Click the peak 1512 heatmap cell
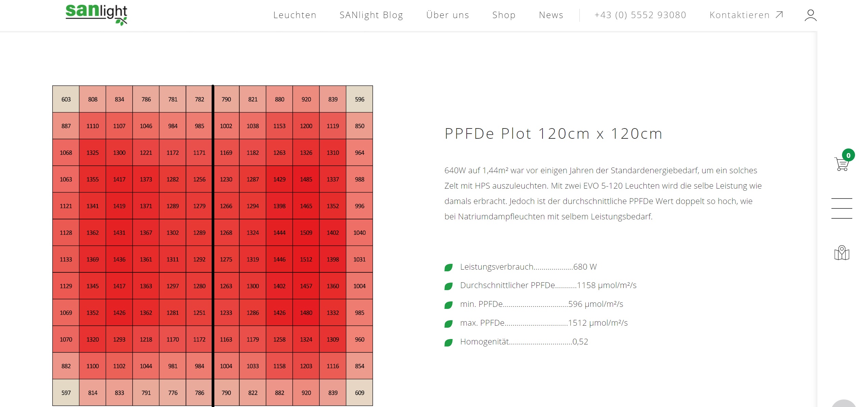868x407 pixels. pos(306,259)
